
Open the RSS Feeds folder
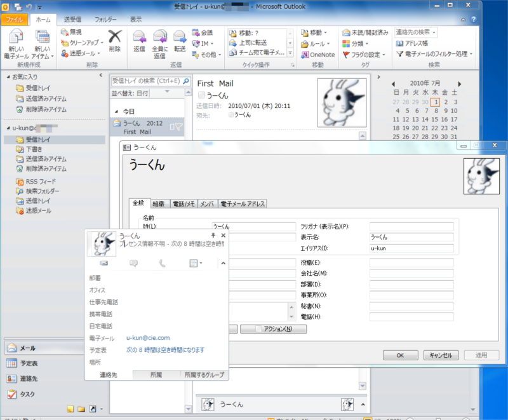point(36,182)
